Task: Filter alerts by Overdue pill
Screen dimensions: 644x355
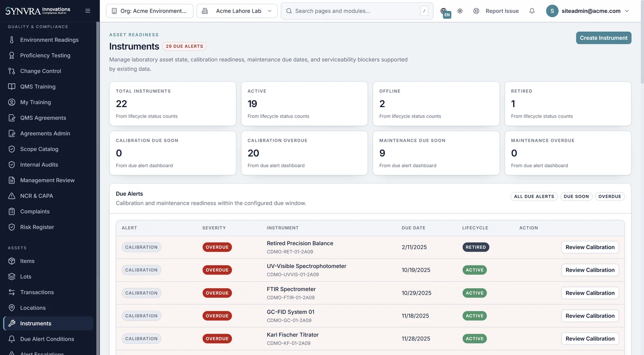Action: [x=609, y=196]
